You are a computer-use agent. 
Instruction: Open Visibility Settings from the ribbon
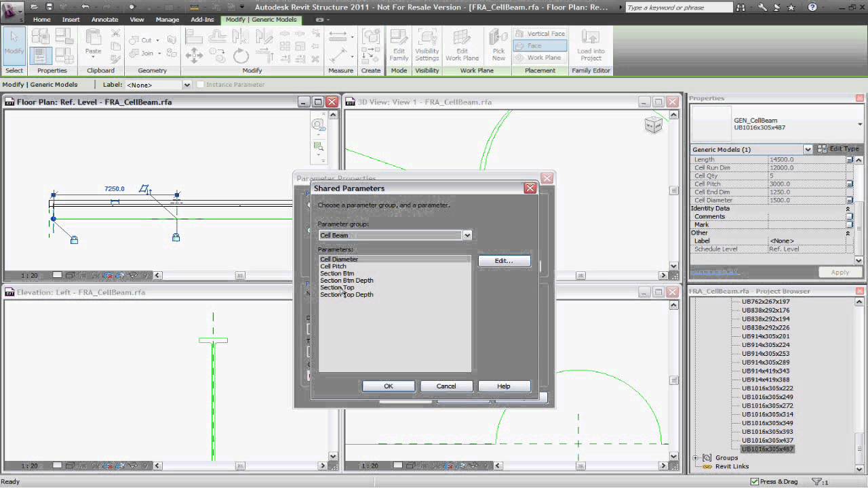(427, 45)
